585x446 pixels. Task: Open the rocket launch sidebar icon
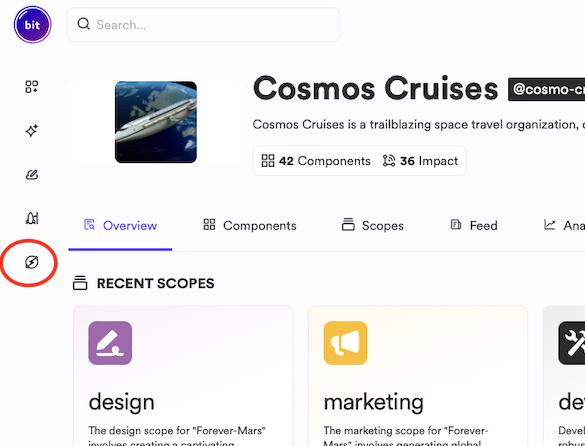pos(32,218)
